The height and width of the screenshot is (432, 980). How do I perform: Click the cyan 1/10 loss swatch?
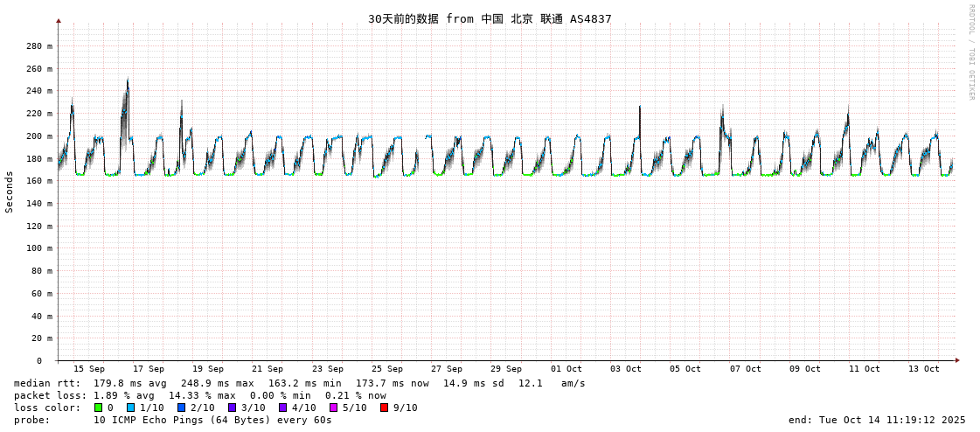coord(131,408)
